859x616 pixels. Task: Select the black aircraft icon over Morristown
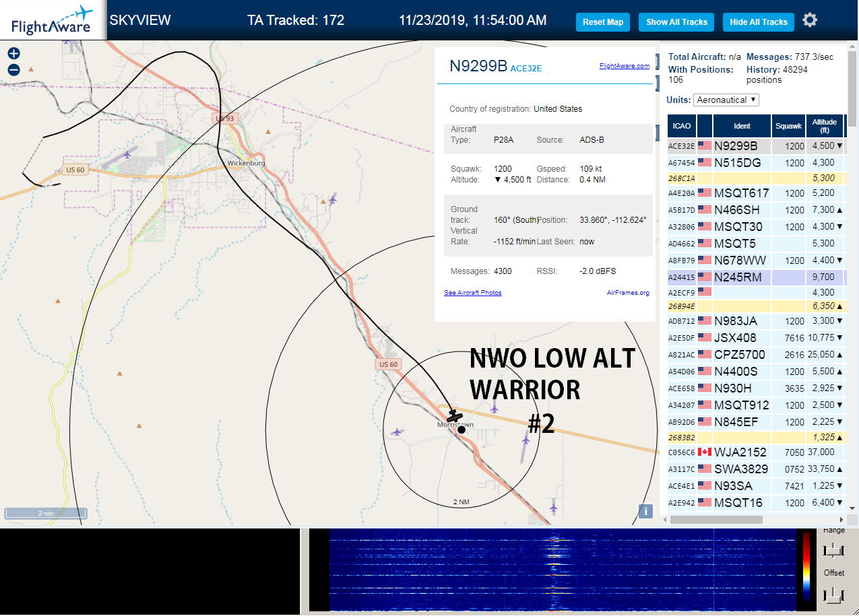[455, 416]
